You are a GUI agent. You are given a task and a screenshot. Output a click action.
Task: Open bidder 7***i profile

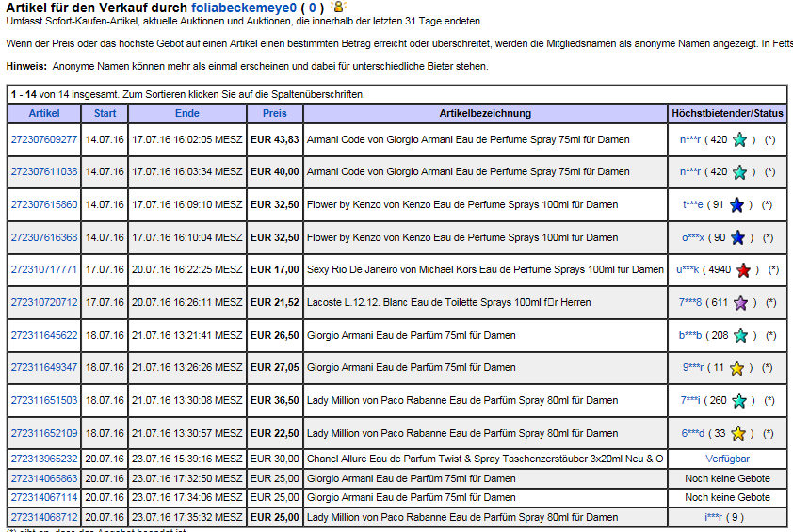click(x=690, y=400)
